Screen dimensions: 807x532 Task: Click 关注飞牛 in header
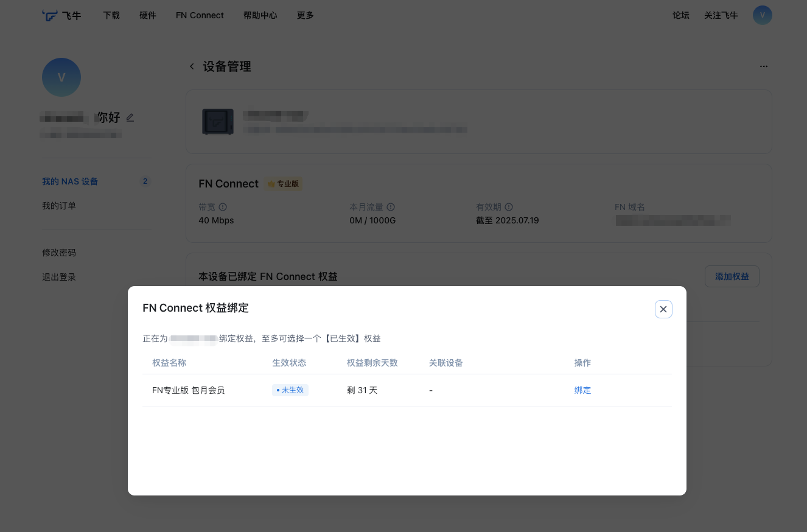[721, 15]
